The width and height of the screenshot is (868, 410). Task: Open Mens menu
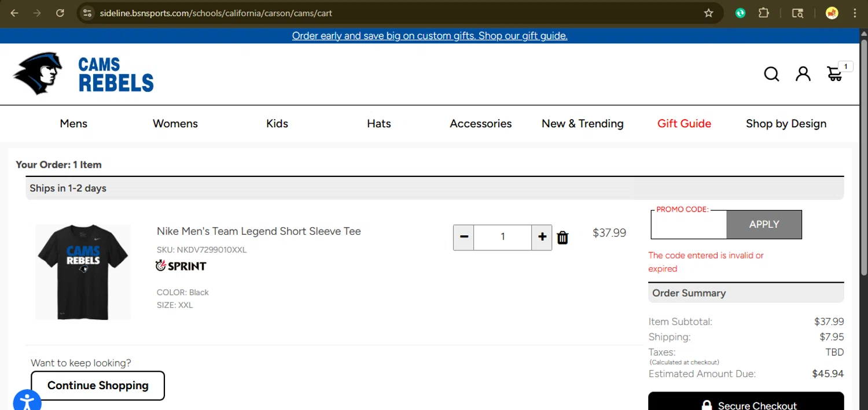[73, 123]
